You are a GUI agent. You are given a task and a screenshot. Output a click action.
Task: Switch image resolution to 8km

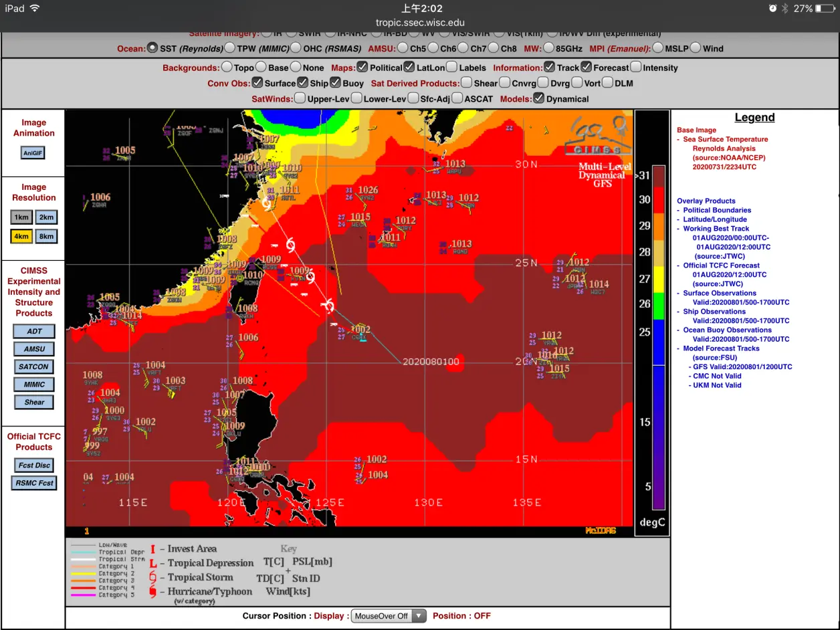click(x=46, y=236)
